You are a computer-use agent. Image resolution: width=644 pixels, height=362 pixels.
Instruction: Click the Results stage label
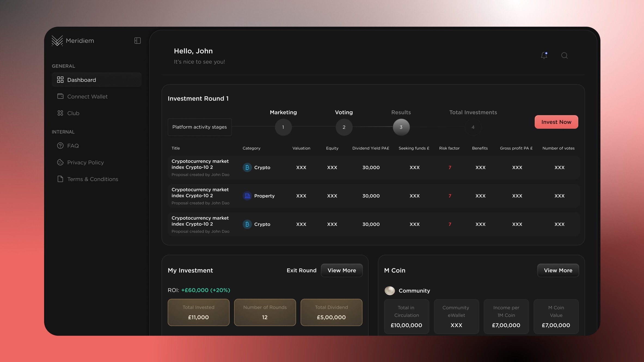click(401, 112)
